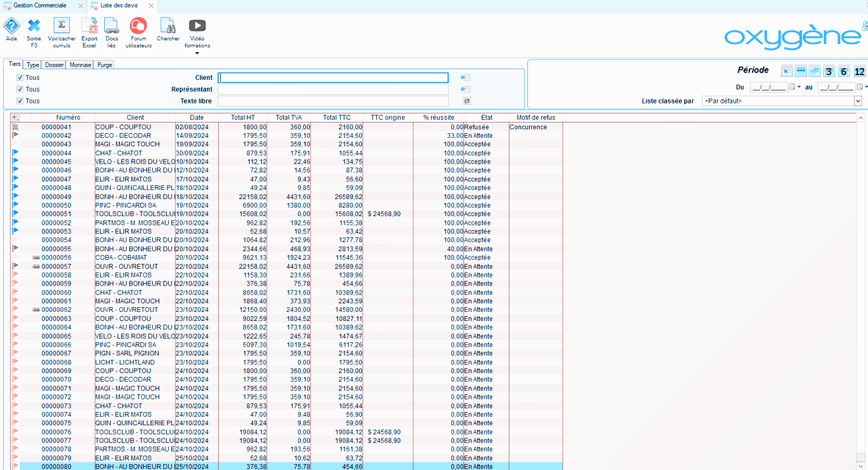This screenshot has height=470, width=868.
Task: Click the Texte libre clear button
Action: coord(466,101)
